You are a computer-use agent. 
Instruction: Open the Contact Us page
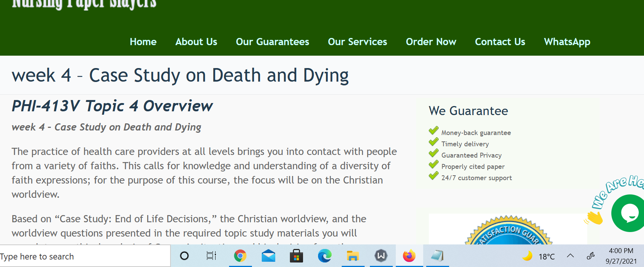(500, 42)
